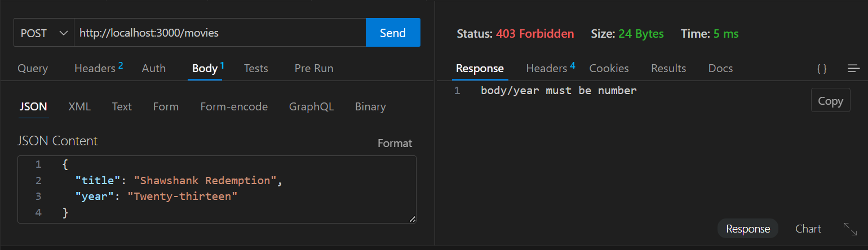Open the POST method dropdown

(44, 33)
